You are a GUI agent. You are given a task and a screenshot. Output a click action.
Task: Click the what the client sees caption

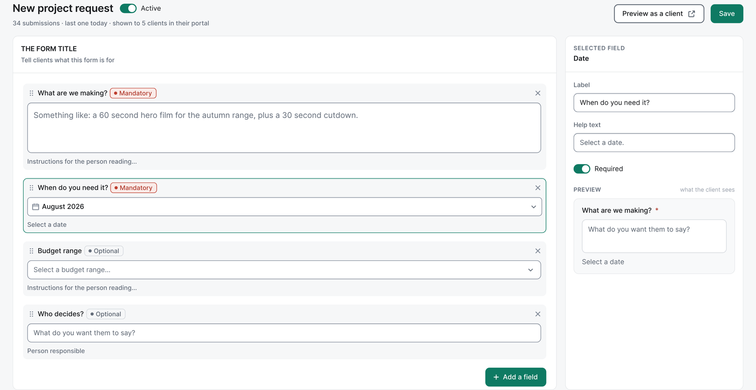[707, 190]
